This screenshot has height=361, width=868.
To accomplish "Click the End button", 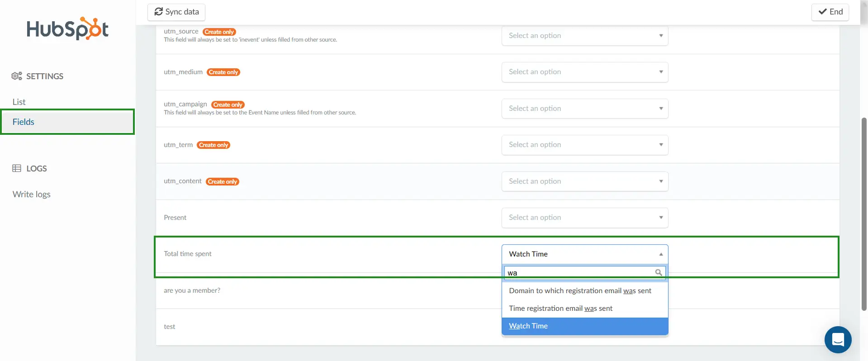I will click(x=830, y=12).
